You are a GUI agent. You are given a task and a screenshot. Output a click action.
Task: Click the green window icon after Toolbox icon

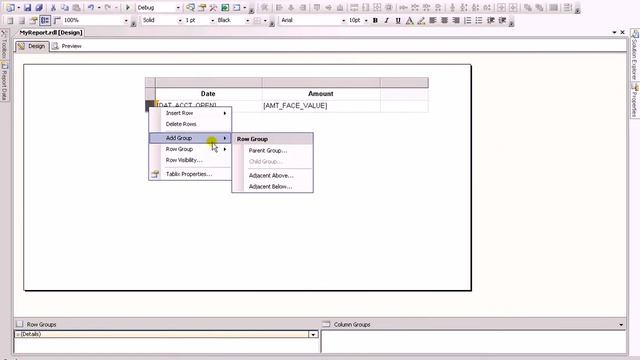pyautogui.click(x=225, y=7)
